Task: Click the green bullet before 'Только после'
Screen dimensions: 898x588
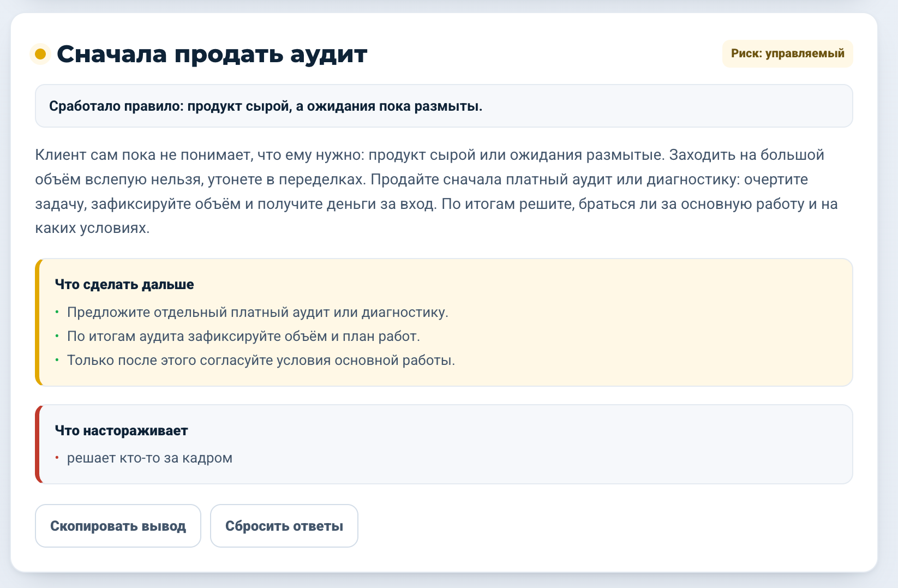Action: (x=57, y=360)
